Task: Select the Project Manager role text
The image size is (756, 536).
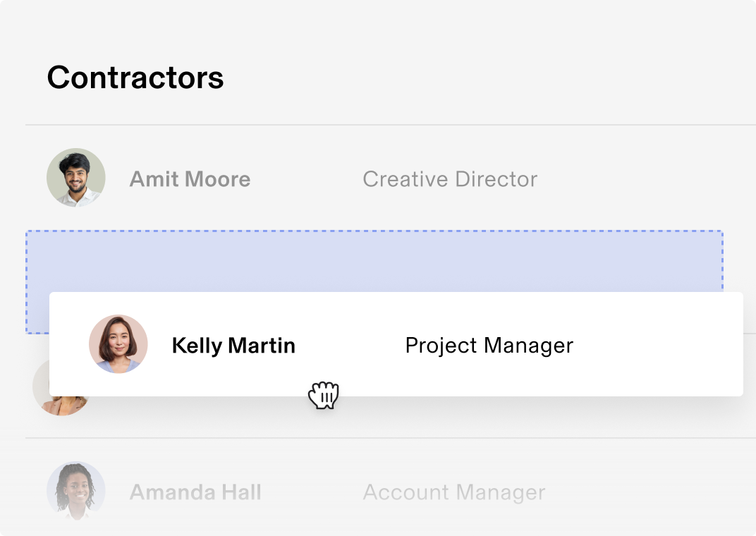Action: click(489, 345)
